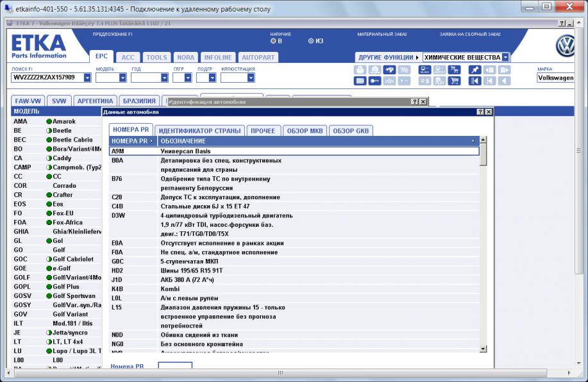Click the Volkswagen logo
Screen dimensions: 588x382
click(x=565, y=46)
